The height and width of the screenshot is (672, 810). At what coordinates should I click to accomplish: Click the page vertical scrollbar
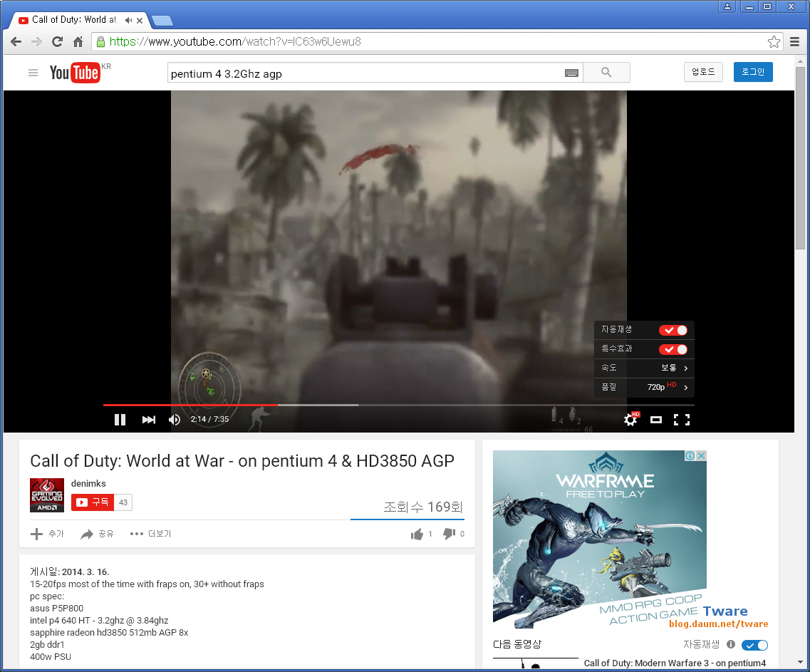(800, 157)
